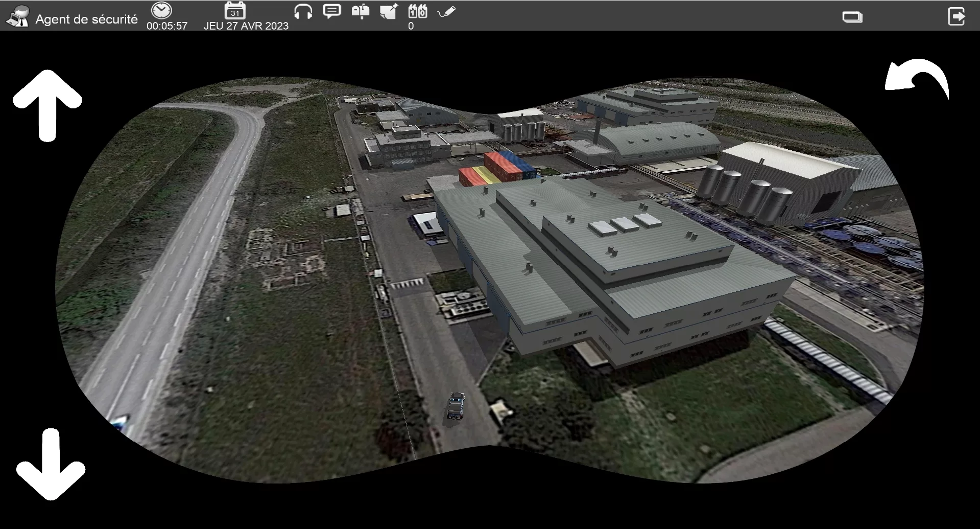Open the calendar icon showing 31
This screenshot has width=980, height=529.
click(x=235, y=11)
